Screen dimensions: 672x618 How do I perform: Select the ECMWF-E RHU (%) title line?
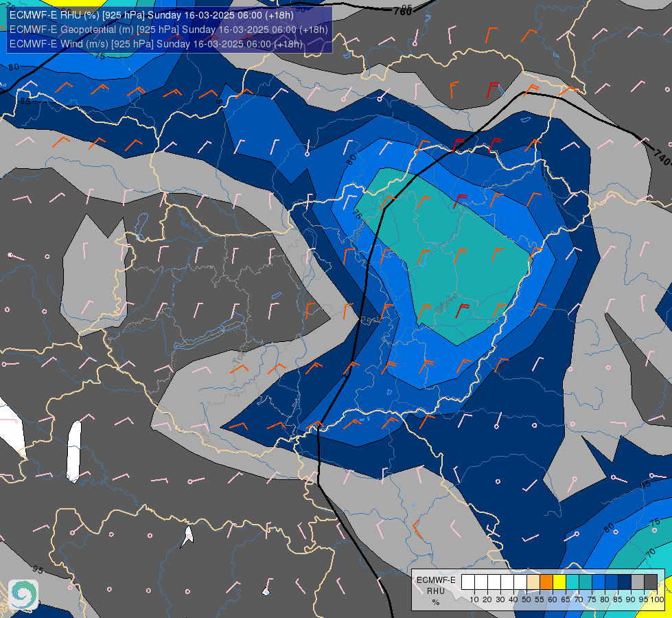coord(152,15)
